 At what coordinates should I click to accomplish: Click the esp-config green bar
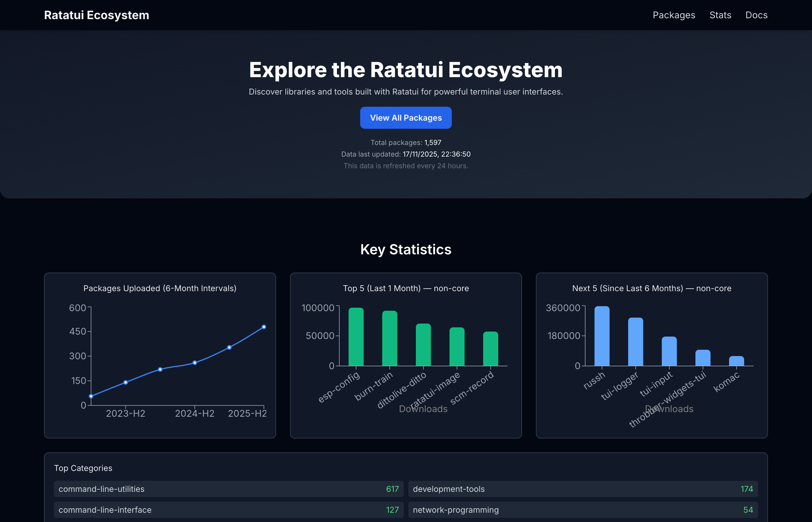(x=356, y=337)
